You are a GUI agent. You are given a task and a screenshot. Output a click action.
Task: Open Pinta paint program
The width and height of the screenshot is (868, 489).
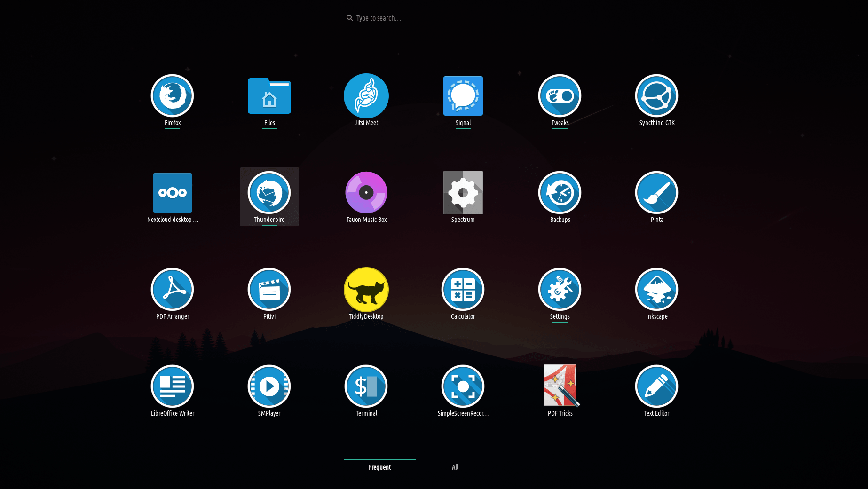click(x=656, y=193)
